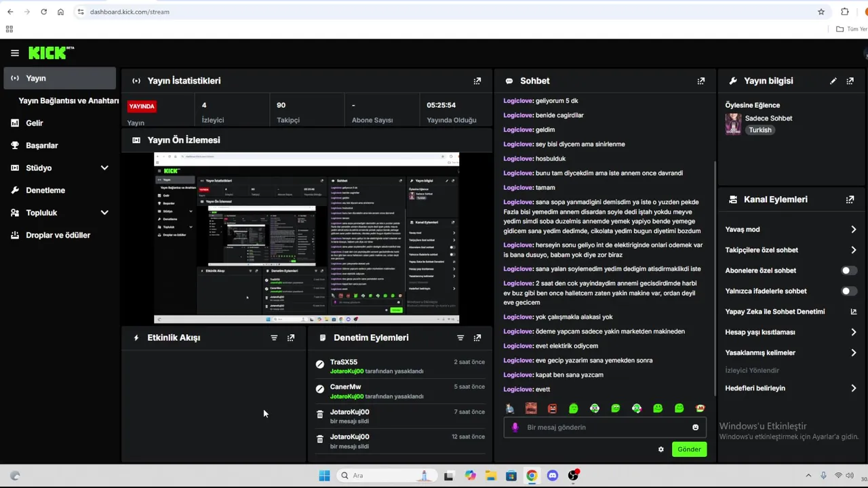This screenshot has height=488, width=868.
Task: Click the purple microphone icon in chat box
Action: (515, 427)
